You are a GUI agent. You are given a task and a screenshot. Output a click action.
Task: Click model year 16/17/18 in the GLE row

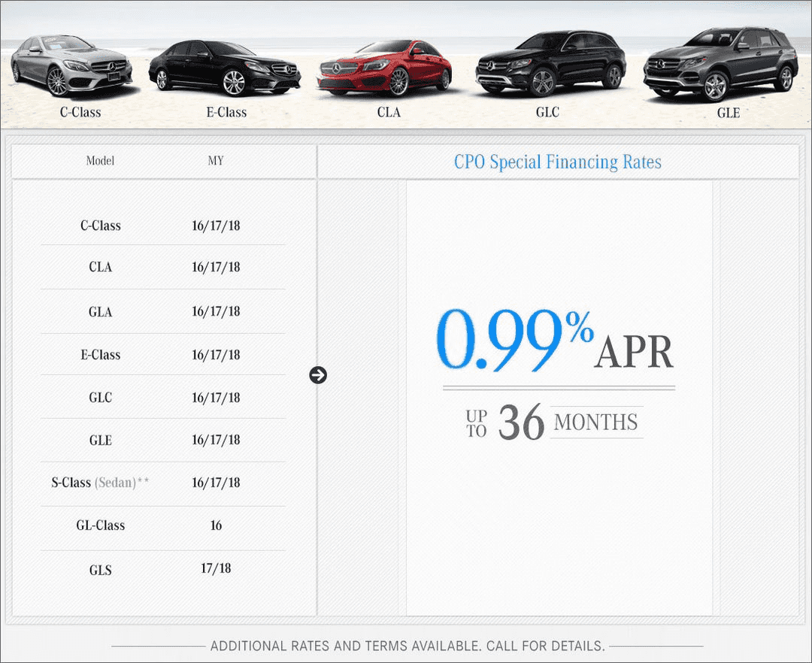(216, 440)
